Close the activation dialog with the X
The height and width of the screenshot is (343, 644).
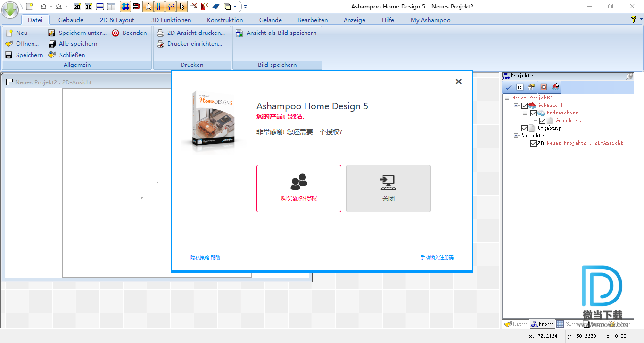459,82
